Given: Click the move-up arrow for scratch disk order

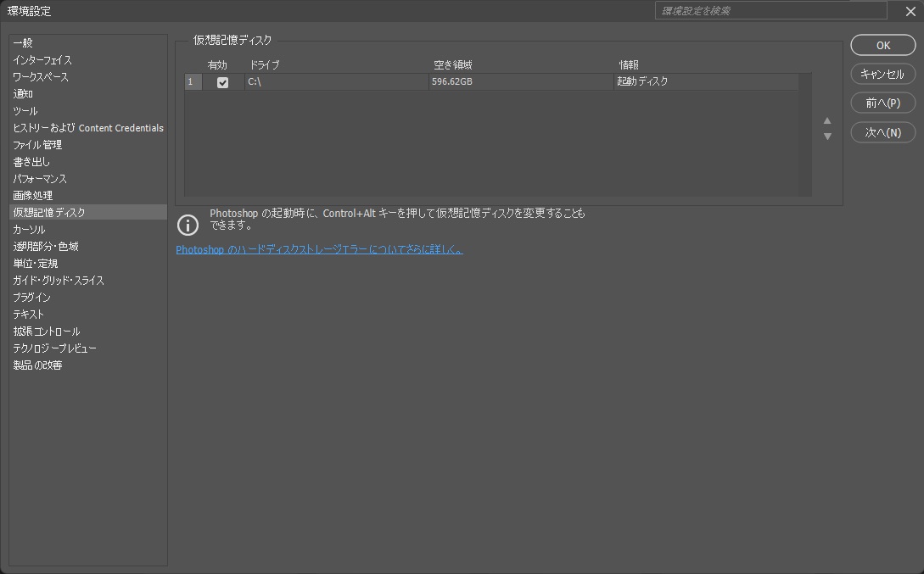Looking at the screenshot, I should coord(827,120).
